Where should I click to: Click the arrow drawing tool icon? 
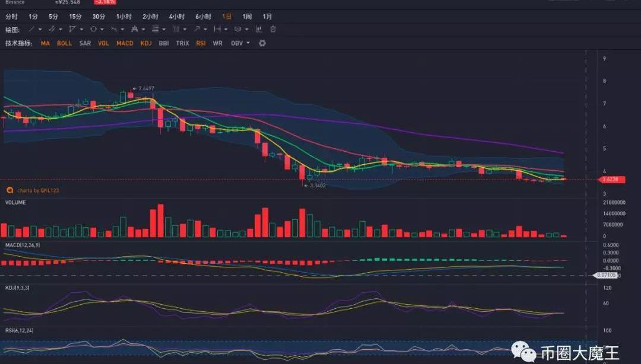pyautogui.click(x=196, y=29)
